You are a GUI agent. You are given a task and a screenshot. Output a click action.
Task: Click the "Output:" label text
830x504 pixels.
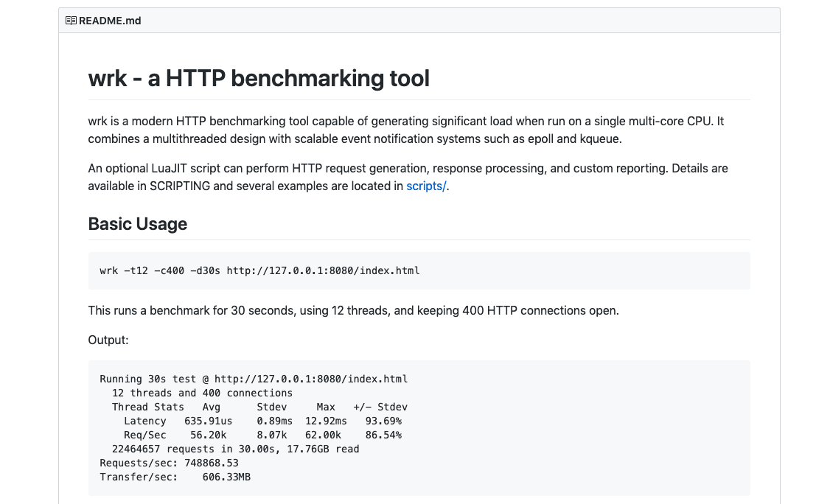(108, 340)
